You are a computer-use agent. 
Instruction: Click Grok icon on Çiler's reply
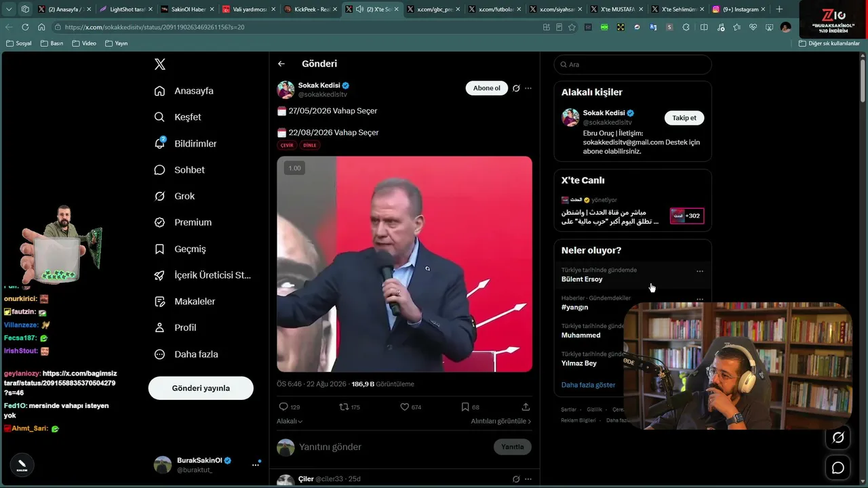tap(516, 479)
